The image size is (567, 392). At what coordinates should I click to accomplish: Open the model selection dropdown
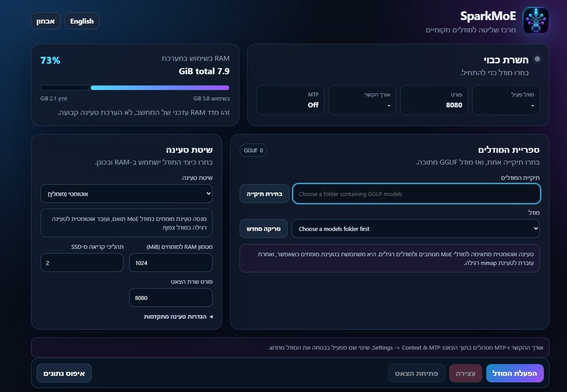click(x=416, y=229)
